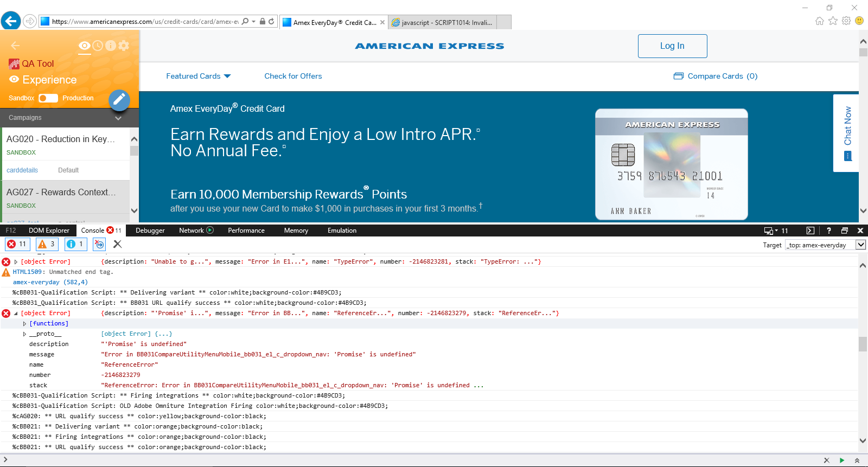Run console script with green play button
This screenshot has height=467, width=868.
point(842,460)
